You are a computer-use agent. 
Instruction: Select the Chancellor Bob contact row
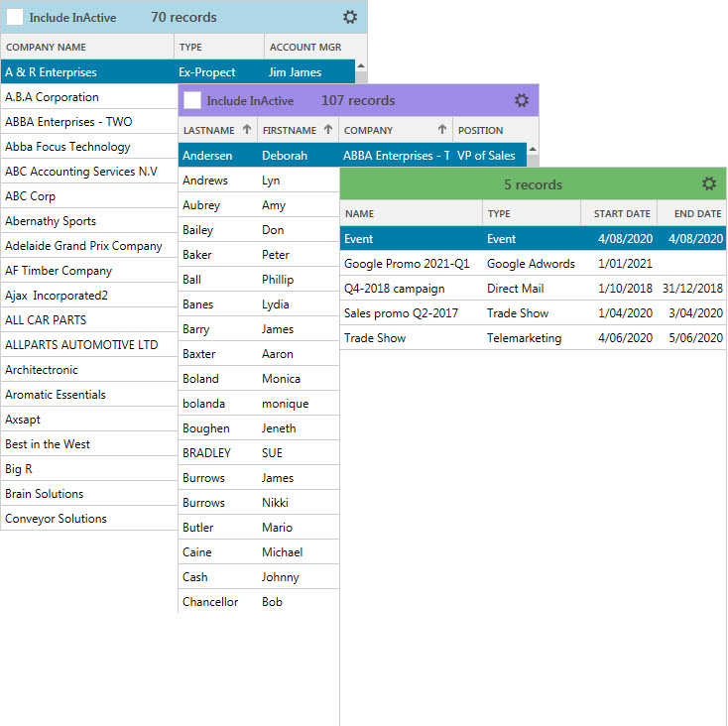258,602
